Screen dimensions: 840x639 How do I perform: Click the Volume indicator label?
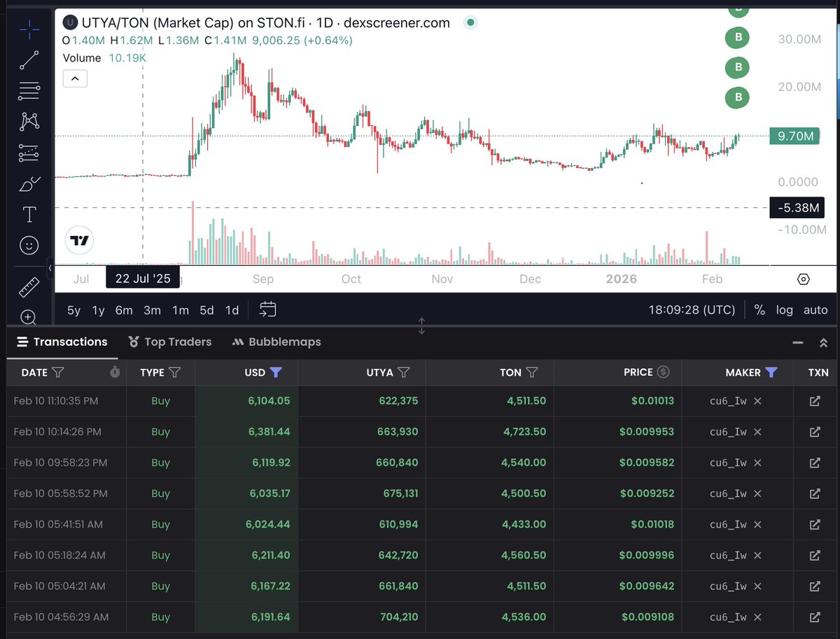[x=82, y=58]
